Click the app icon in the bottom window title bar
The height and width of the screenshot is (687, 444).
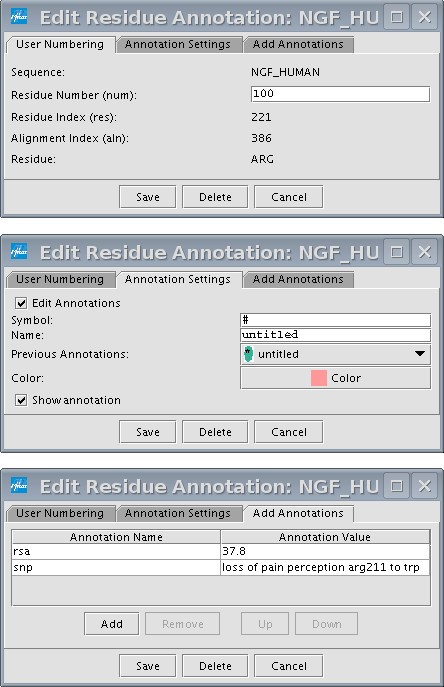[19, 486]
